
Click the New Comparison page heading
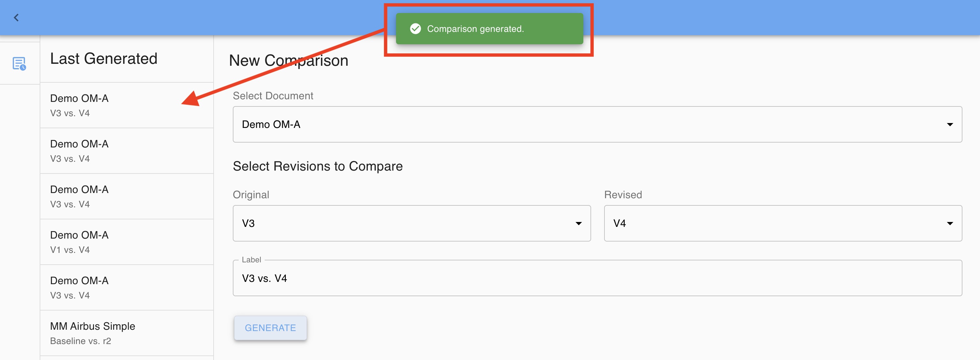[288, 61]
